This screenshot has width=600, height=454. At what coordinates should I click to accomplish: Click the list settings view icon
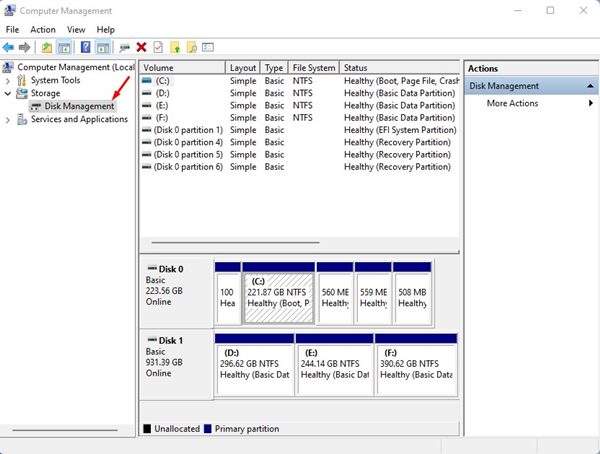pyautogui.click(x=208, y=47)
